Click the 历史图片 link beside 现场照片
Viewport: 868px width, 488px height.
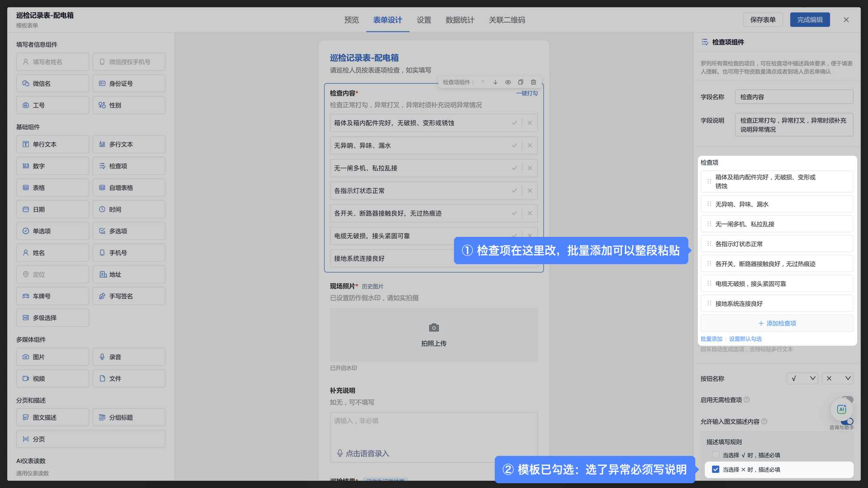pos(372,287)
